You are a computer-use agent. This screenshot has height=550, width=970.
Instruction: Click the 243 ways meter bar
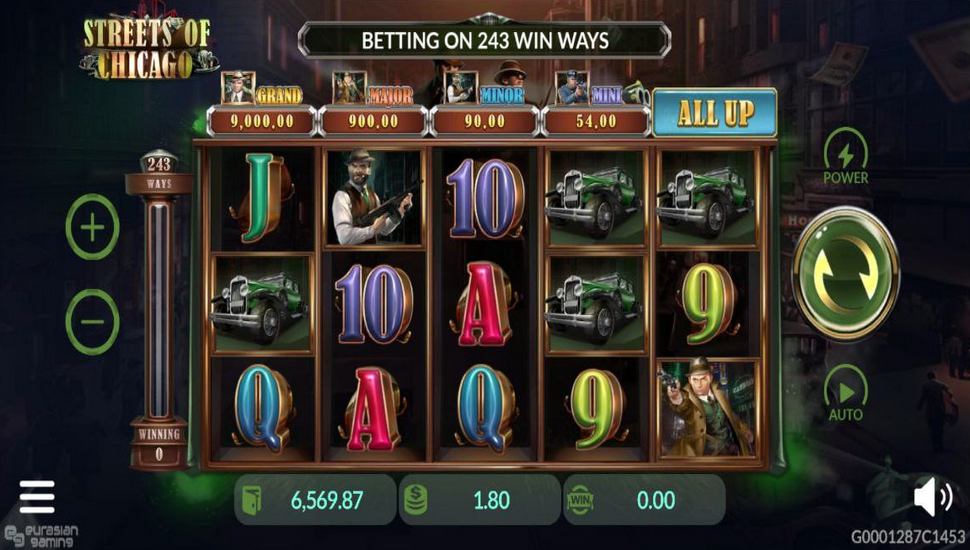pos(159,309)
